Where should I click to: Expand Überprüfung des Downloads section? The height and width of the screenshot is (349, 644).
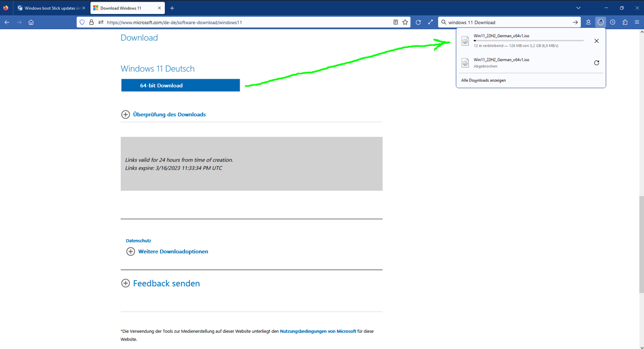(164, 115)
